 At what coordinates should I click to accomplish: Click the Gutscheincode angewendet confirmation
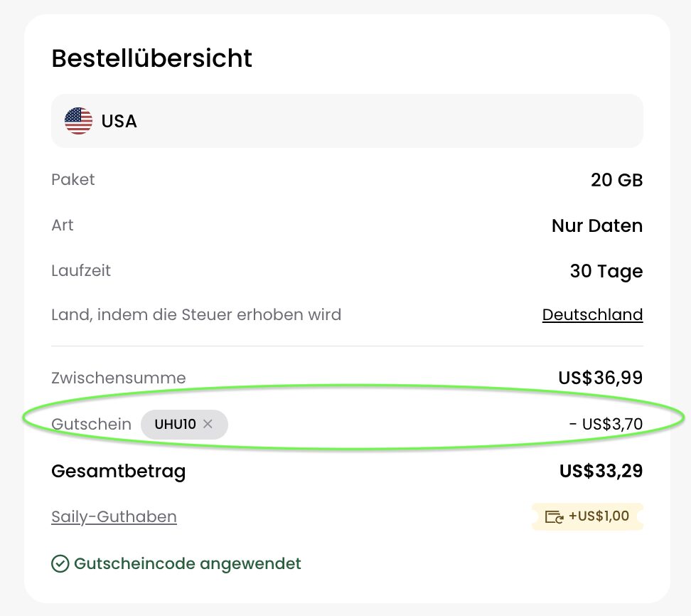click(x=185, y=563)
